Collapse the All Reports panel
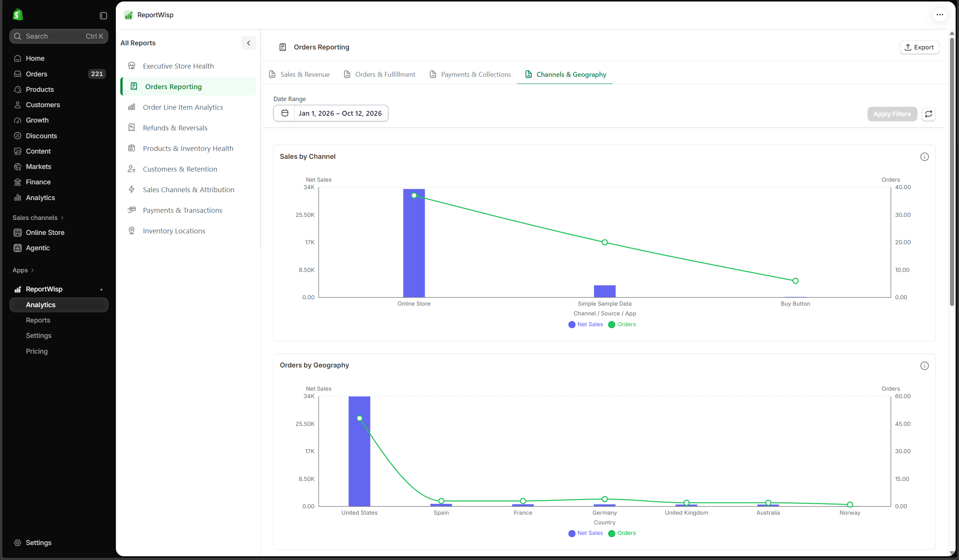 tap(249, 43)
